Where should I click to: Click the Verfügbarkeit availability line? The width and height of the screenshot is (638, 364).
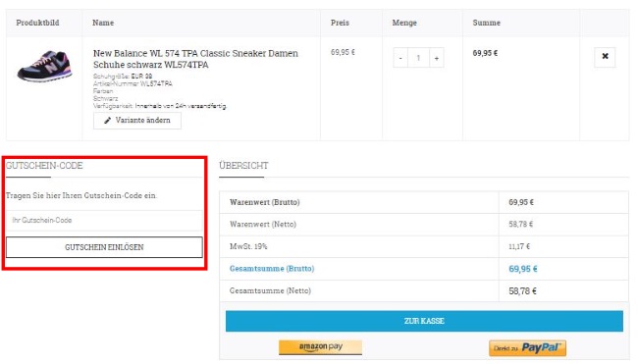tap(159, 106)
